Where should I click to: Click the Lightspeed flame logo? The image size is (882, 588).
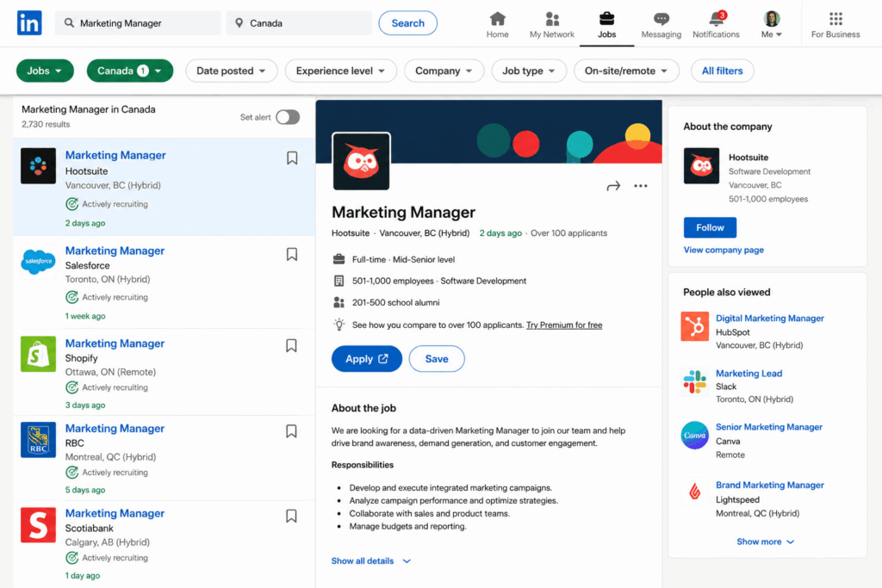pyautogui.click(x=695, y=492)
